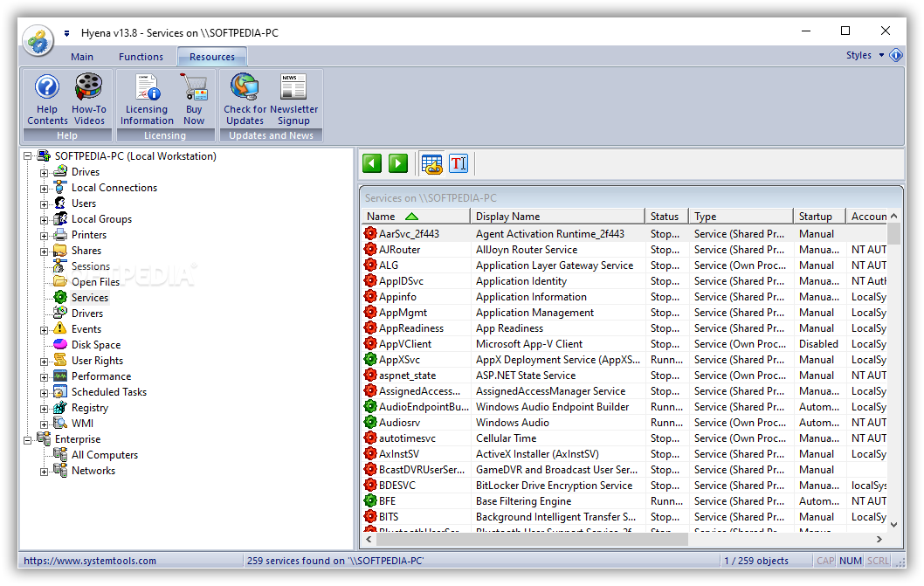Click the green forward arrow
The image size is (924, 586).
(398, 163)
